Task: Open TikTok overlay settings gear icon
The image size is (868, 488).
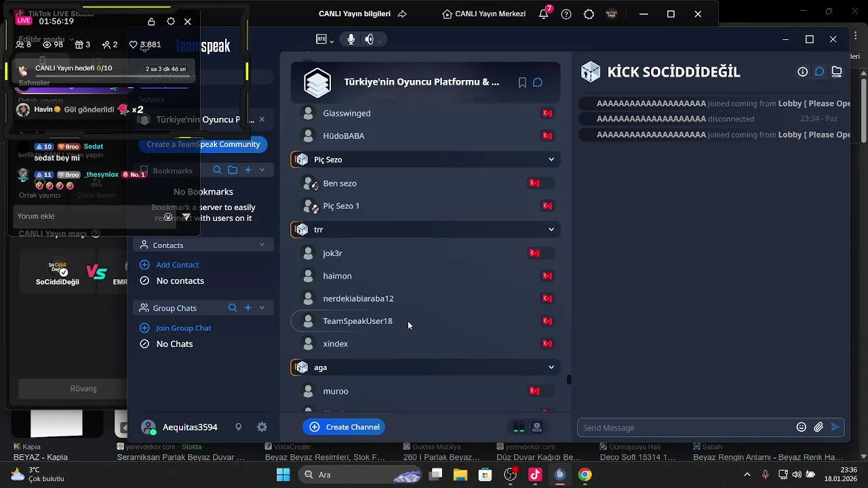Action: [170, 22]
